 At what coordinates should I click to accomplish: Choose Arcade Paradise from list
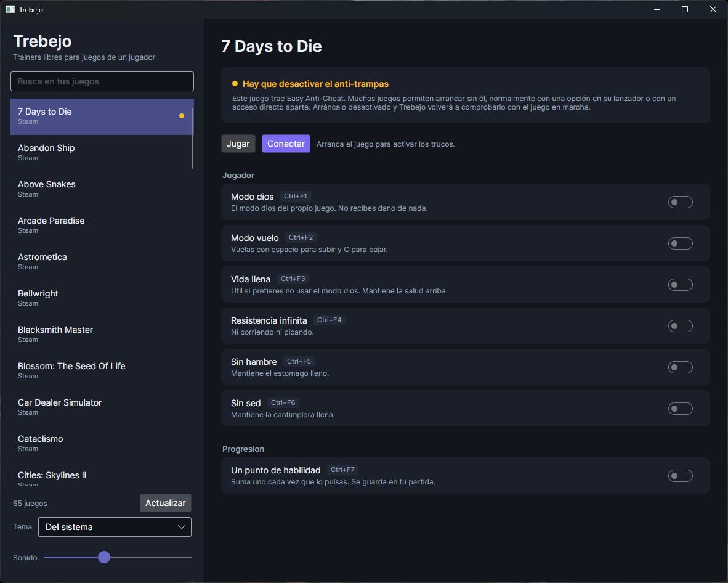(101, 226)
